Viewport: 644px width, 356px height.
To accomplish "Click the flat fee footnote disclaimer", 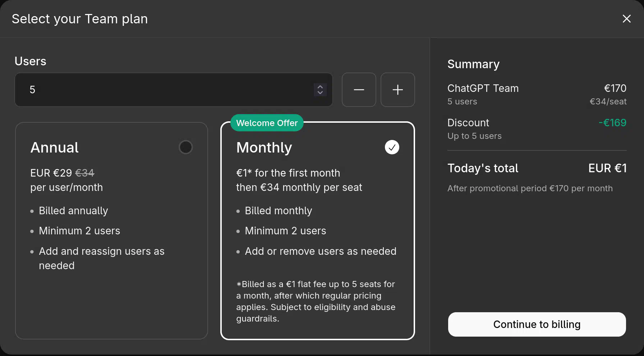I will pos(316,301).
